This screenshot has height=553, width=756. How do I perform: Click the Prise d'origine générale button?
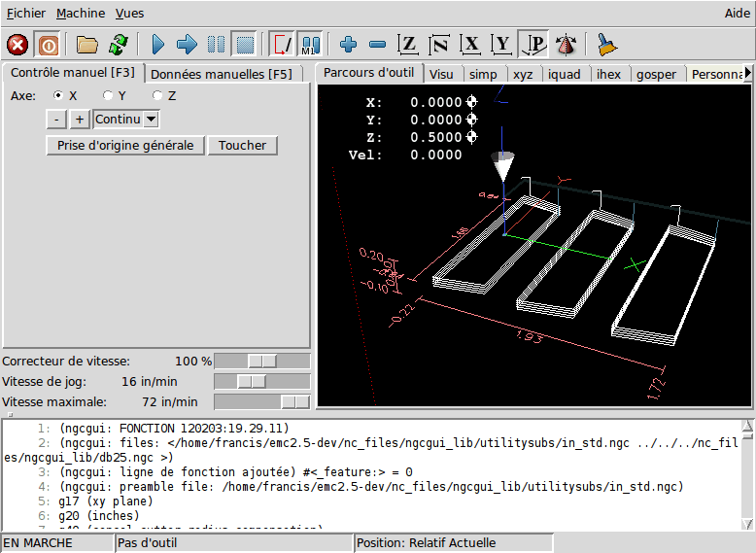click(125, 145)
